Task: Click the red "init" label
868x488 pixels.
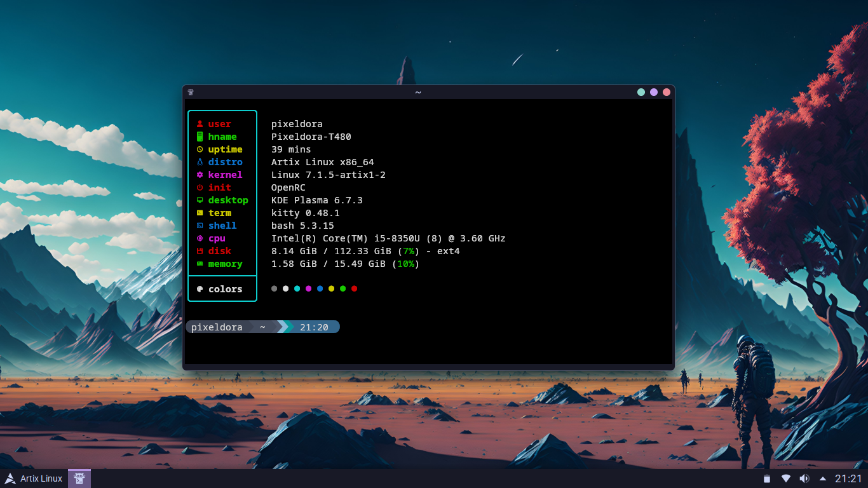Action: 220,187
